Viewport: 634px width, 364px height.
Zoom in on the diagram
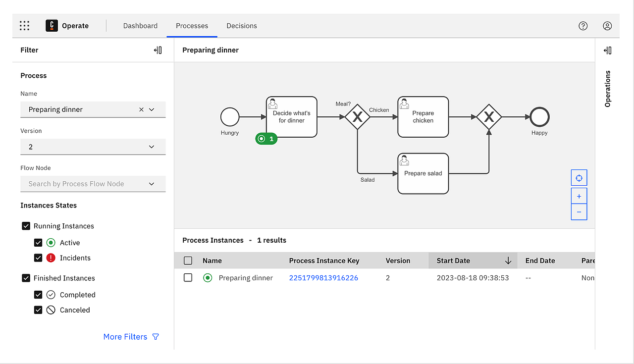(579, 196)
